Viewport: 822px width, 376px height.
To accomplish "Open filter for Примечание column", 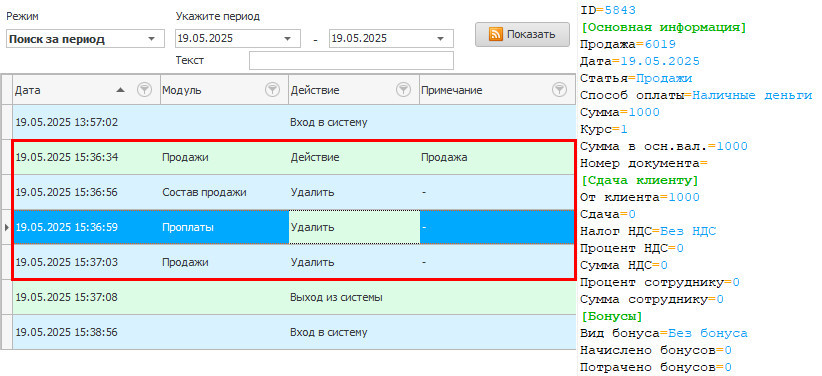I will (559, 90).
